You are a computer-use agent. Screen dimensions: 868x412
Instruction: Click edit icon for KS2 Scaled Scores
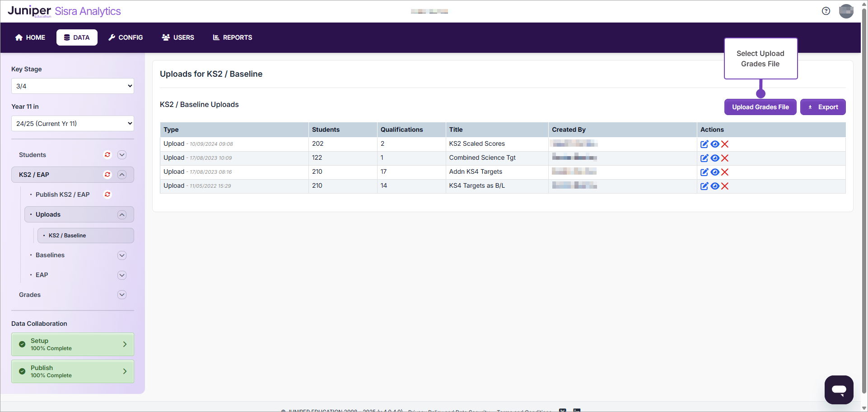click(704, 144)
